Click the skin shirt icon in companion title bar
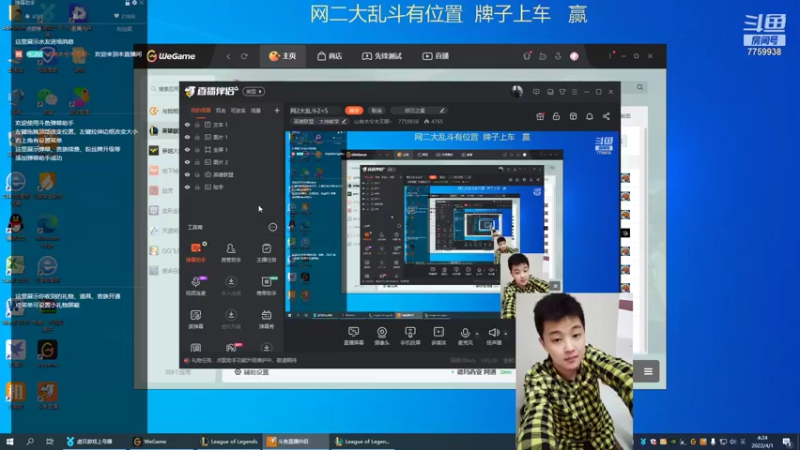This screenshot has width=800, height=450. (x=562, y=92)
